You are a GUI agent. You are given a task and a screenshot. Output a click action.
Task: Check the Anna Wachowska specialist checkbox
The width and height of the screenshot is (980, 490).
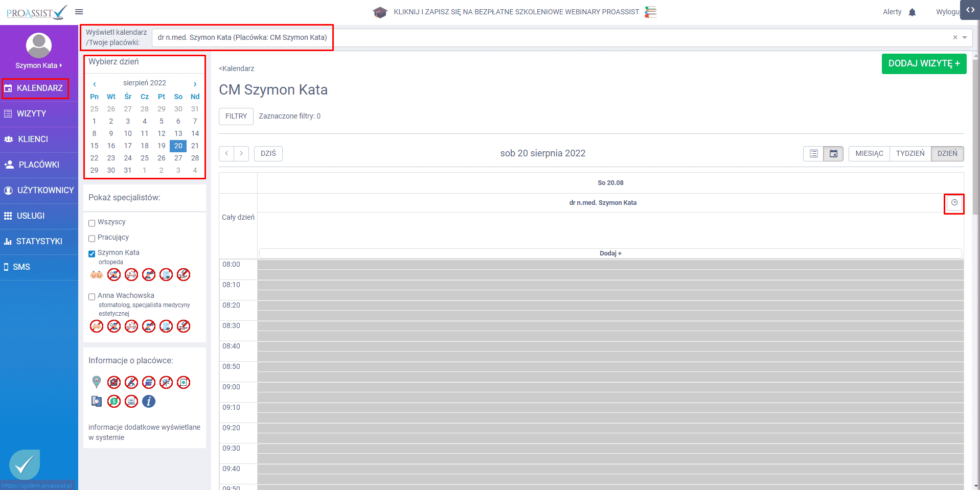click(92, 296)
